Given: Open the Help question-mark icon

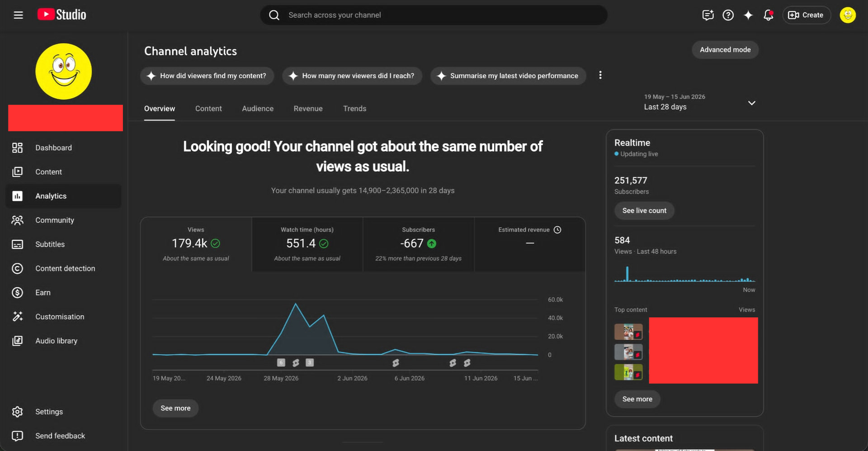Looking at the screenshot, I should [728, 15].
